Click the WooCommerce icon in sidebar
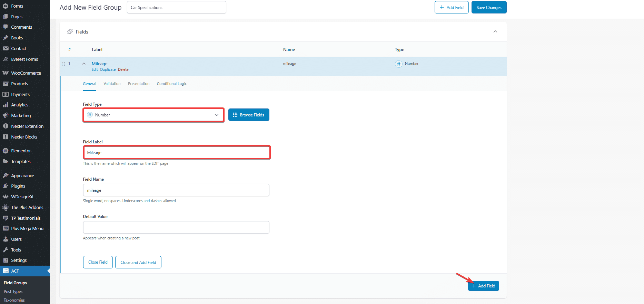Image resolution: width=644 pixels, height=304 pixels. (6, 73)
